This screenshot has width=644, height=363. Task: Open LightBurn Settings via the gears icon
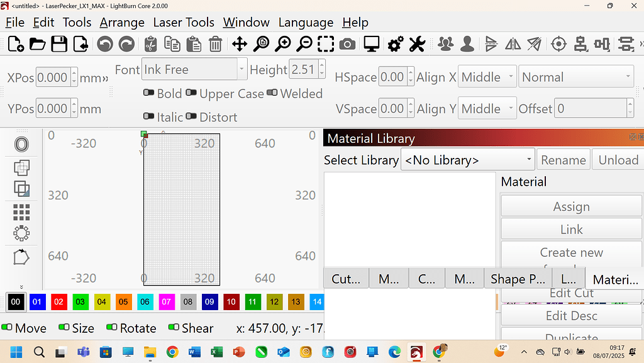pyautogui.click(x=395, y=44)
